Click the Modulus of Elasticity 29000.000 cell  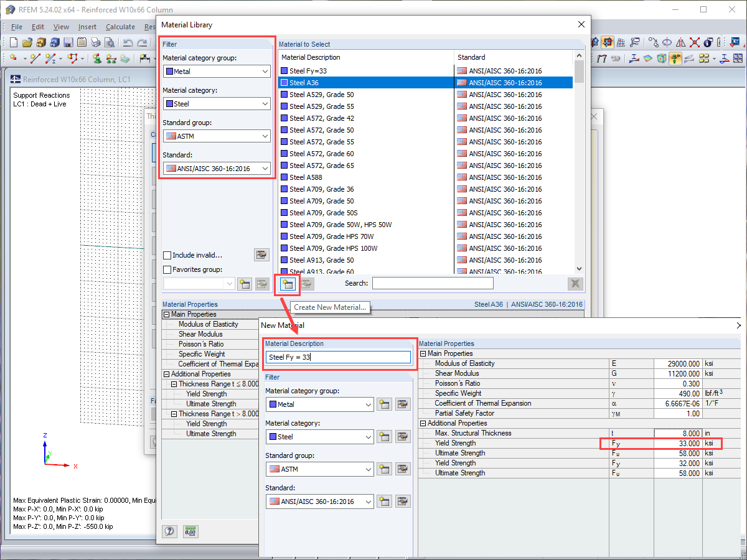tap(678, 363)
